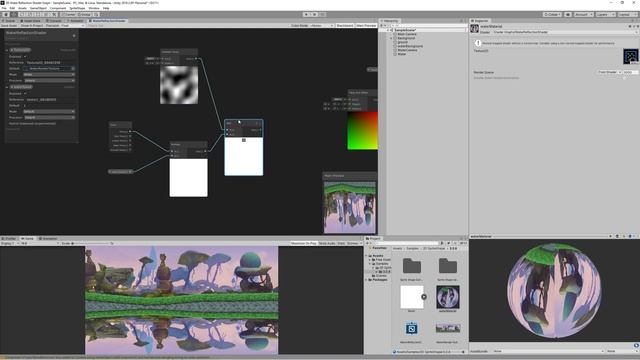This screenshot has width=640, height=360.
Task: Click Texture2D thumbnail slot in Inspector
Action: coord(631,56)
